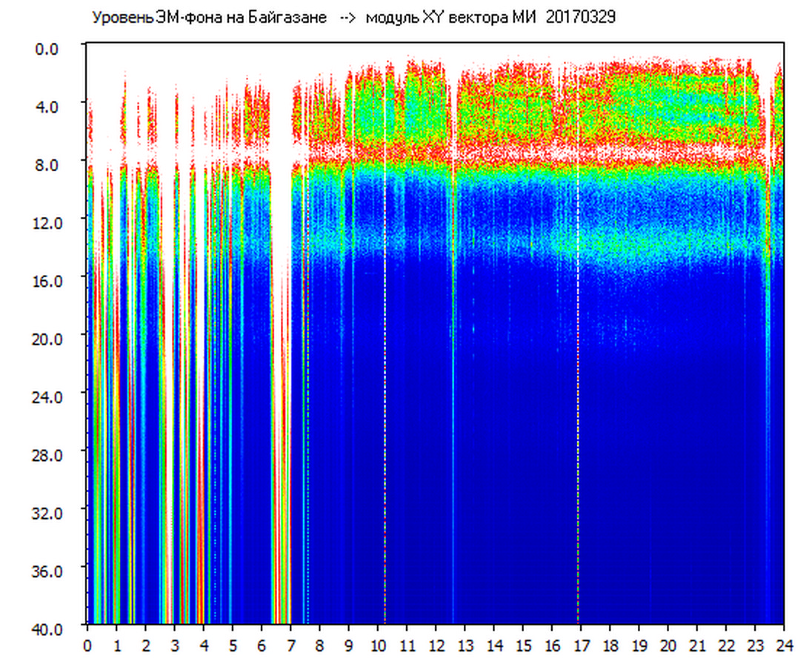This screenshot has height=667, width=812.
Task: Click the x-axis tick label "21"
Action: point(697,646)
